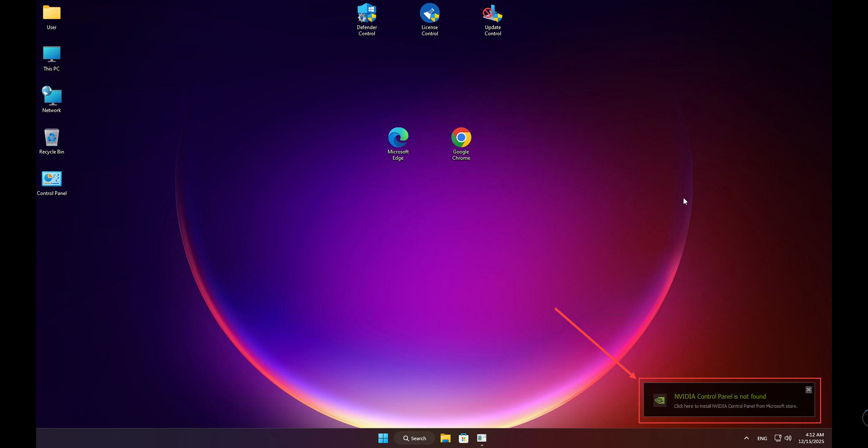
Task: Launch Microsoft Store from the taskbar
Action: coord(464,438)
